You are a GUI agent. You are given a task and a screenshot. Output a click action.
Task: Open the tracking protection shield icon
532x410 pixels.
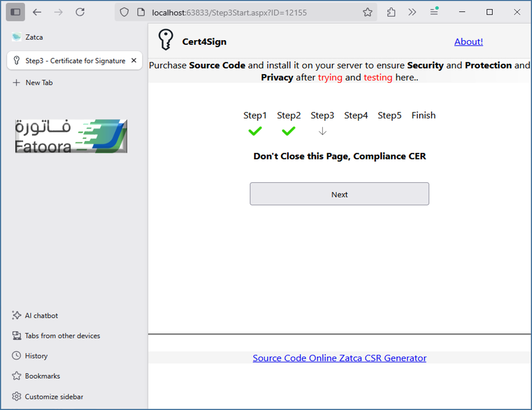point(124,12)
